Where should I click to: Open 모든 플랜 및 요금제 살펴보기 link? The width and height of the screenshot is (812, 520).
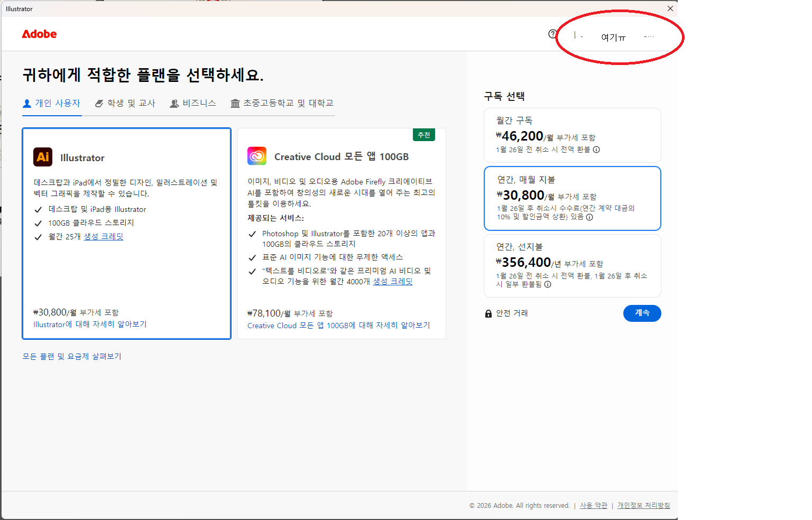(72, 357)
